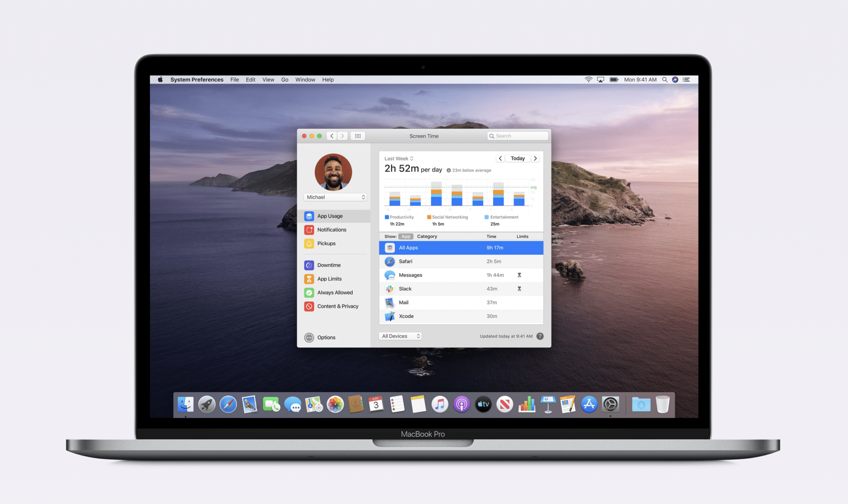Click the help question mark button
Image resolution: width=848 pixels, height=504 pixels.
point(540,336)
